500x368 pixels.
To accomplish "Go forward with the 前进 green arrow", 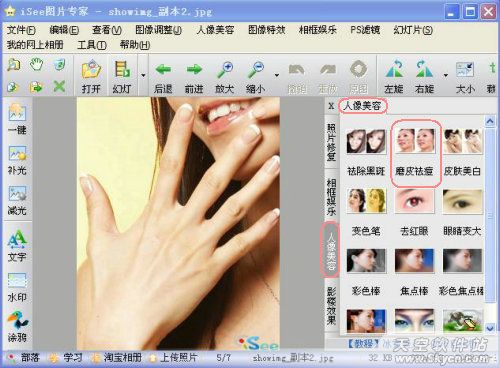I will [x=194, y=70].
